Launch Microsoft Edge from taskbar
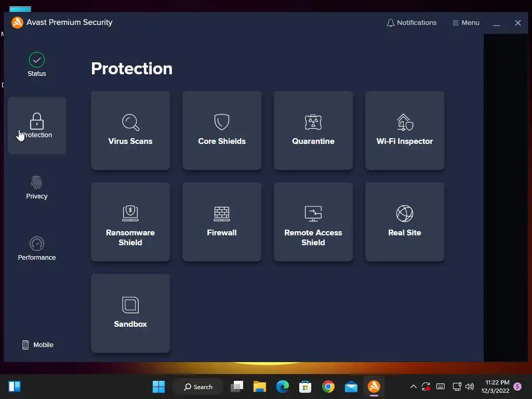The image size is (532, 399). pos(282,387)
